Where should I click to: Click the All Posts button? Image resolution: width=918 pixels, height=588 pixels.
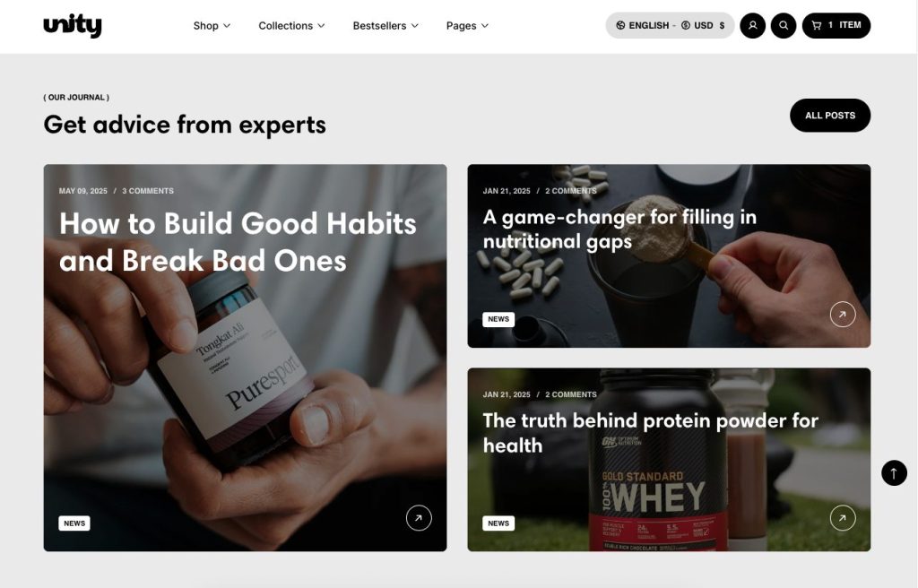tap(829, 116)
